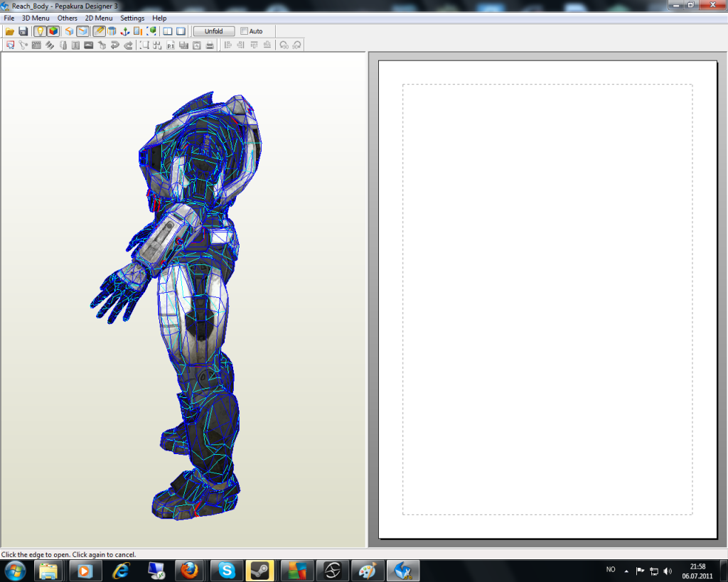Toggle the light bulb lighting button
The image size is (728, 582).
[x=40, y=31]
